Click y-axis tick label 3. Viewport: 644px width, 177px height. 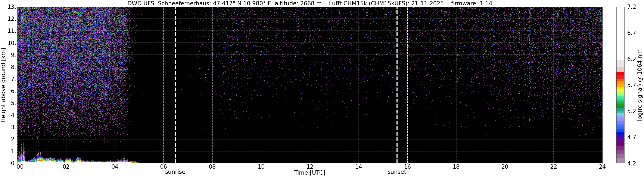tap(13, 127)
